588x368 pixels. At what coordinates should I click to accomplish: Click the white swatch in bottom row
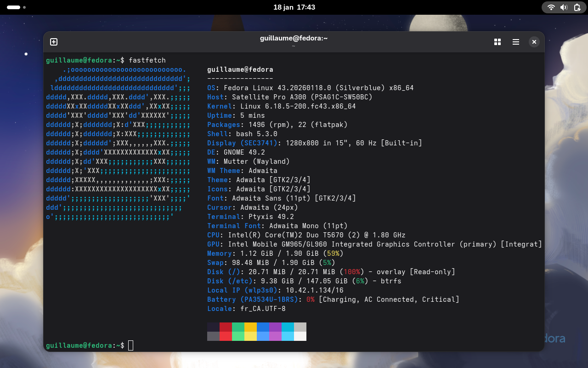[300, 336]
